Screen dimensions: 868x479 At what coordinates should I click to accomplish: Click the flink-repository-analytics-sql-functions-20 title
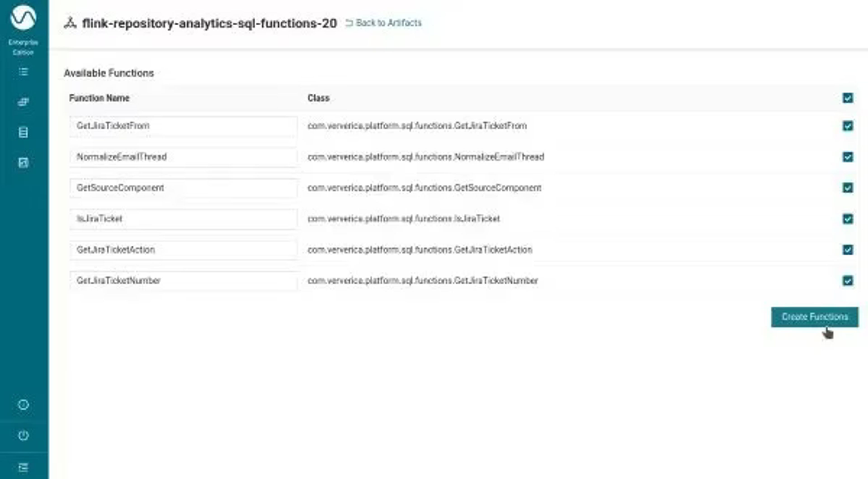(210, 23)
